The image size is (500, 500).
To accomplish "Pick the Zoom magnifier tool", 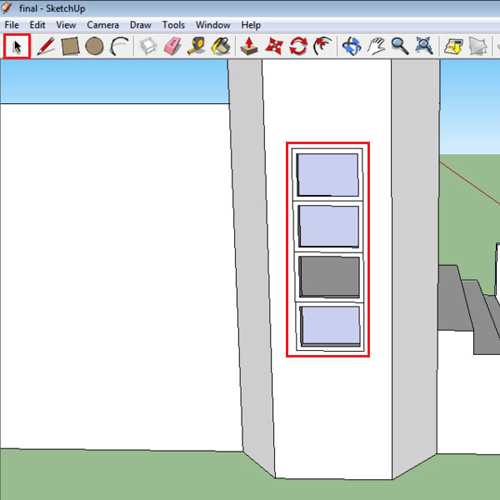I will tap(400, 46).
